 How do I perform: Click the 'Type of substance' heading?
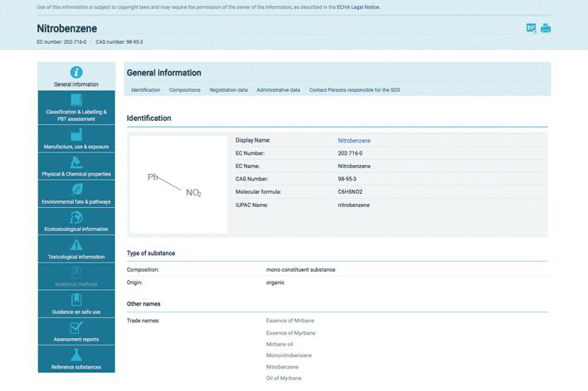point(151,253)
